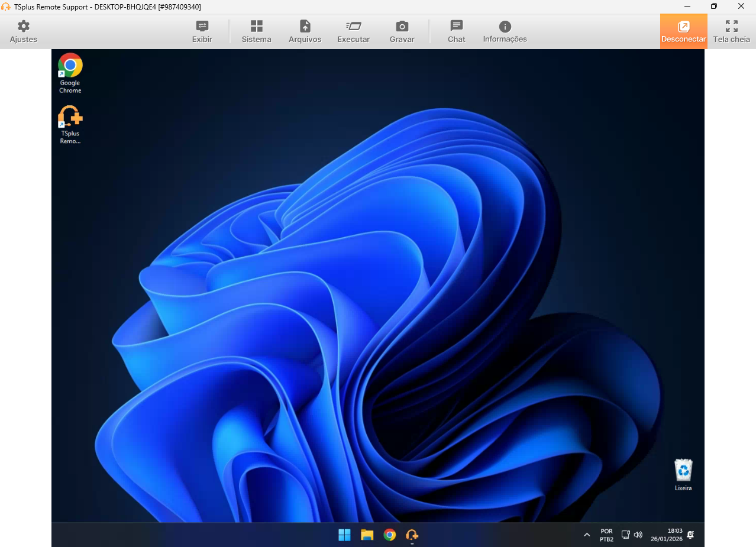
Task: Click the TSplus icon on the taskbar
Action: pyautogui.click(x=412, y=535)
